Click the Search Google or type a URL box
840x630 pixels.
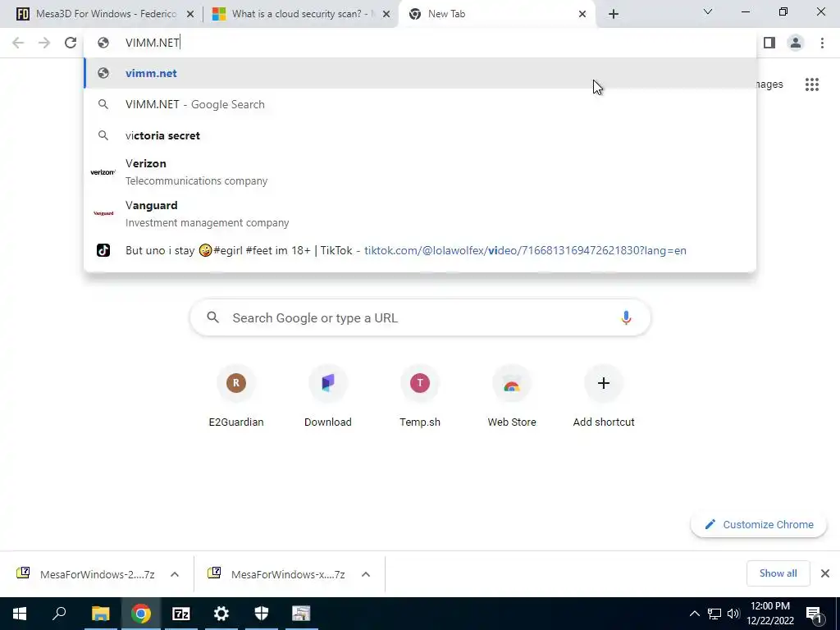click(420, 317)
